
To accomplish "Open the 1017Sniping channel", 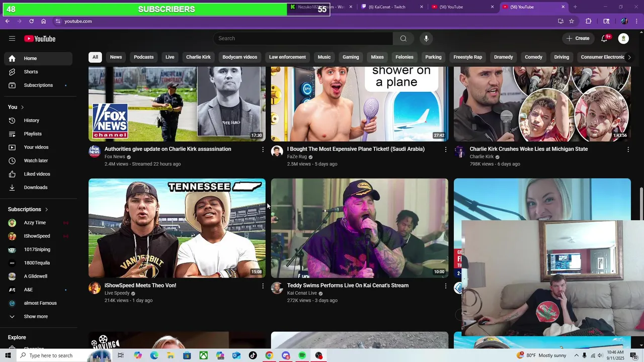I will 38,249.
